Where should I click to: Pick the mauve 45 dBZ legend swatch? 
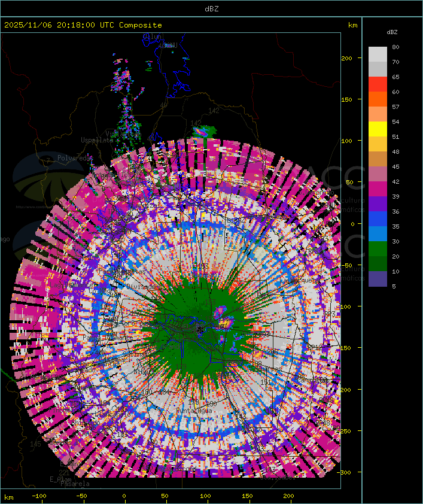(378, 174)
